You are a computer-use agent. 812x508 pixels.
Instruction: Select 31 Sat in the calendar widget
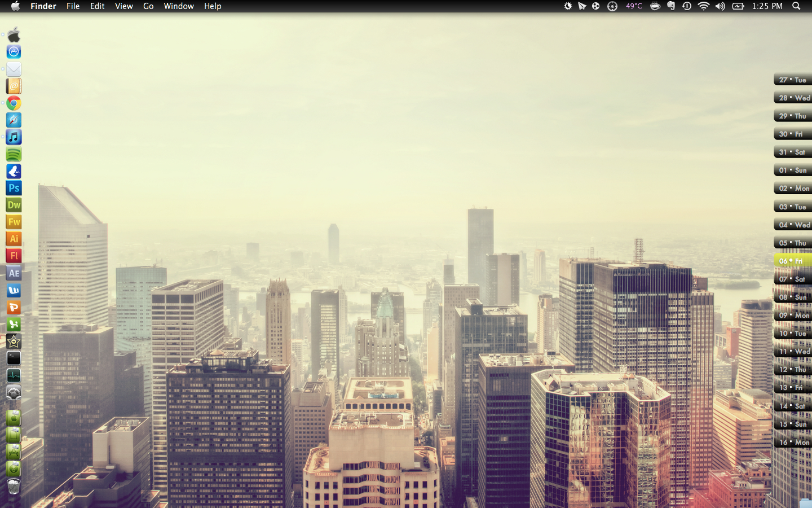click(x=793, y=152)
